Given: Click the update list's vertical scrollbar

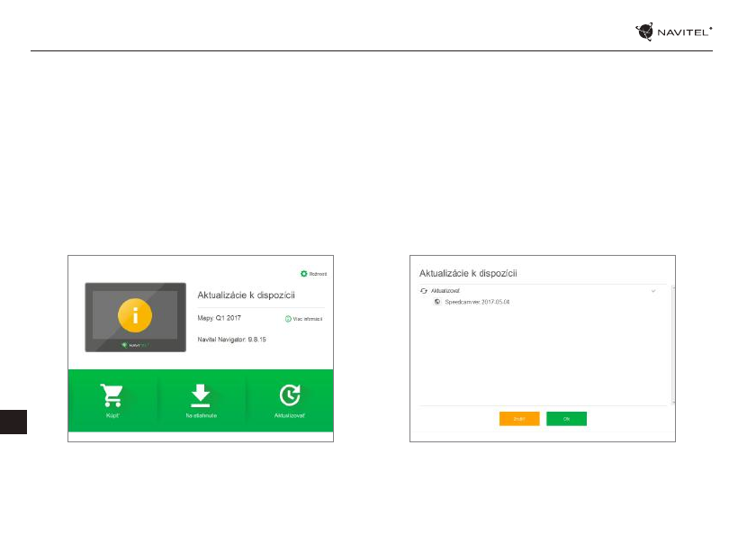Looking at the screenshot, I should click(x=673, y=344).
